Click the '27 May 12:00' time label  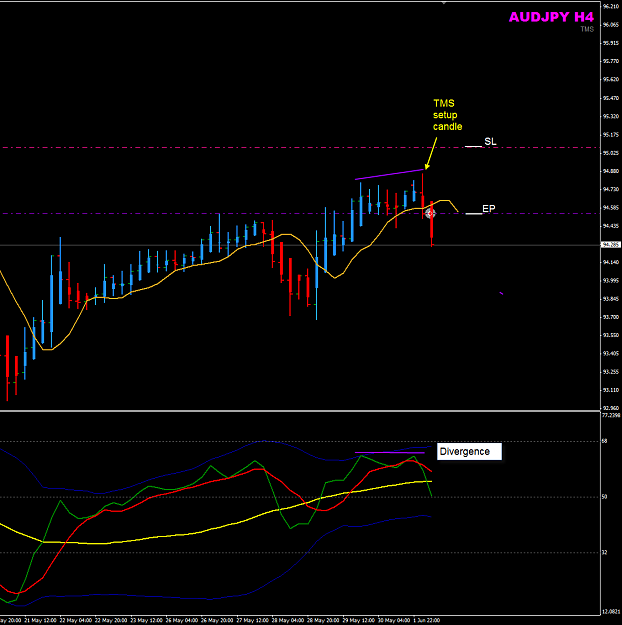[x=252, y=621]
